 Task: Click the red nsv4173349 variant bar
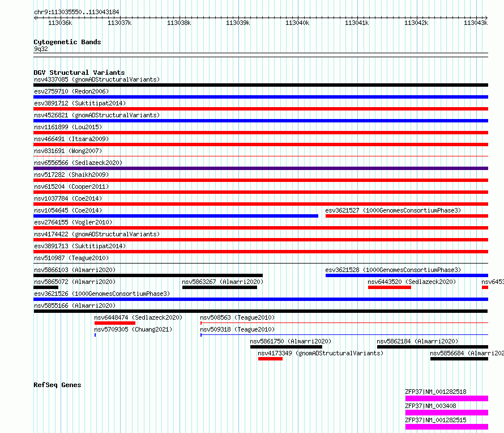(x=270, y=359)
